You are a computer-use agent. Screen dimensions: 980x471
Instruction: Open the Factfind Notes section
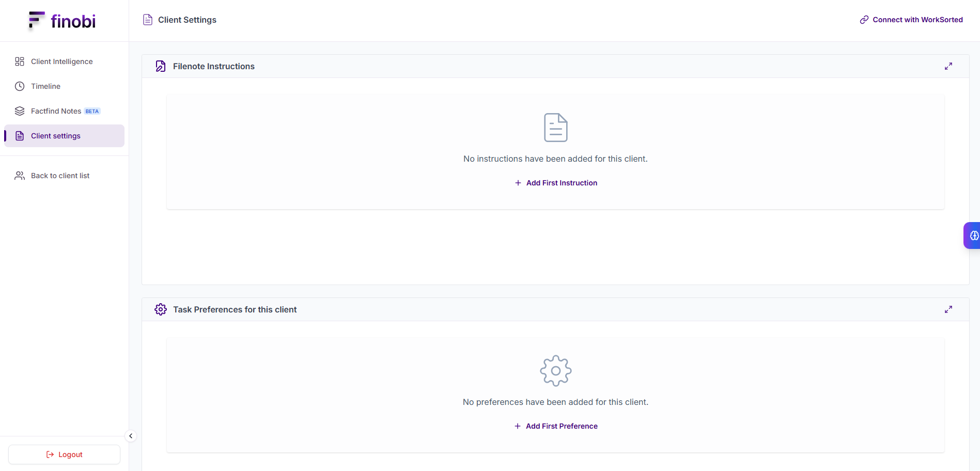[56, 111]
